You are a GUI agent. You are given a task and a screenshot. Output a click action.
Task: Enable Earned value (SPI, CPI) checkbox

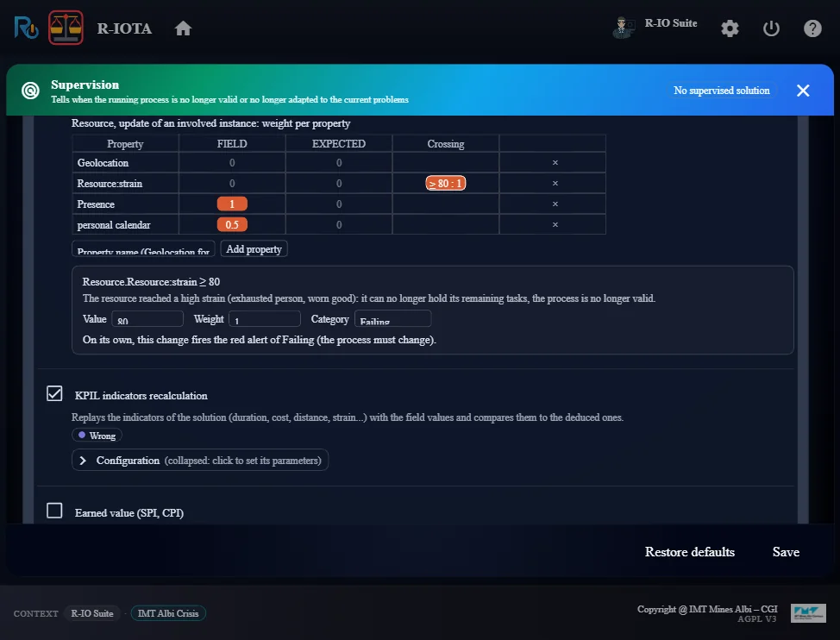[54, 511]
